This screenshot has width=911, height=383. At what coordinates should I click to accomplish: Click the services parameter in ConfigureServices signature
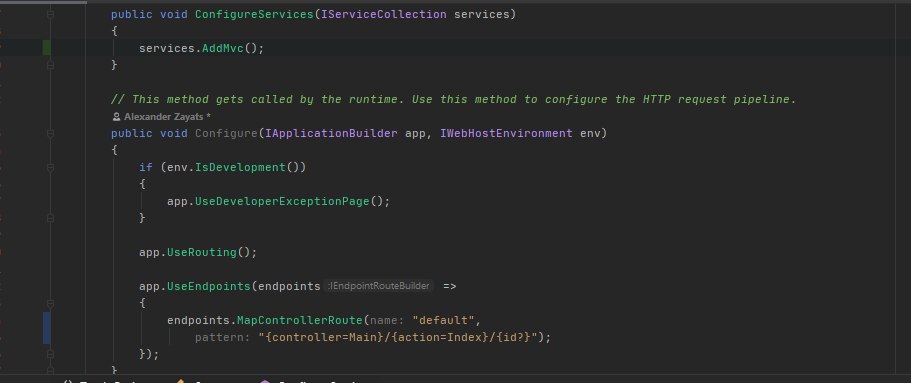(x=481, y=15)
